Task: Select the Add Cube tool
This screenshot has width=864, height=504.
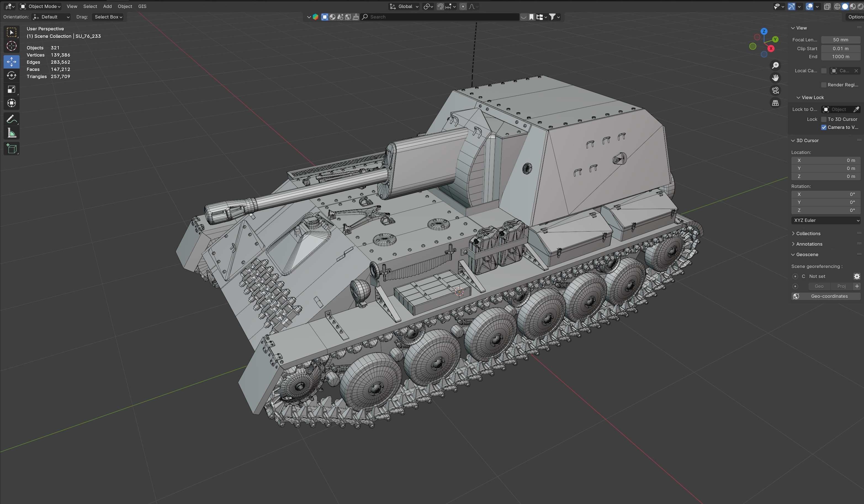Action: pyautogui.click(x=11, y=149)
